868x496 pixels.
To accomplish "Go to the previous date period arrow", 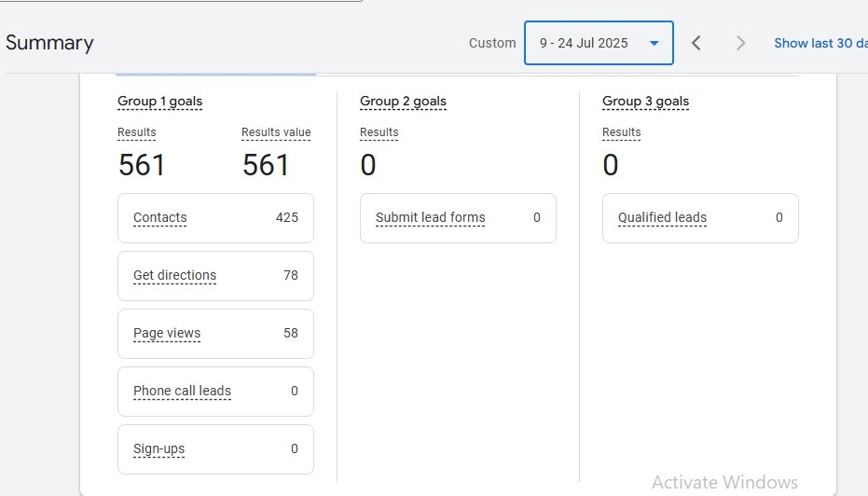I will [x=696, y=43].
